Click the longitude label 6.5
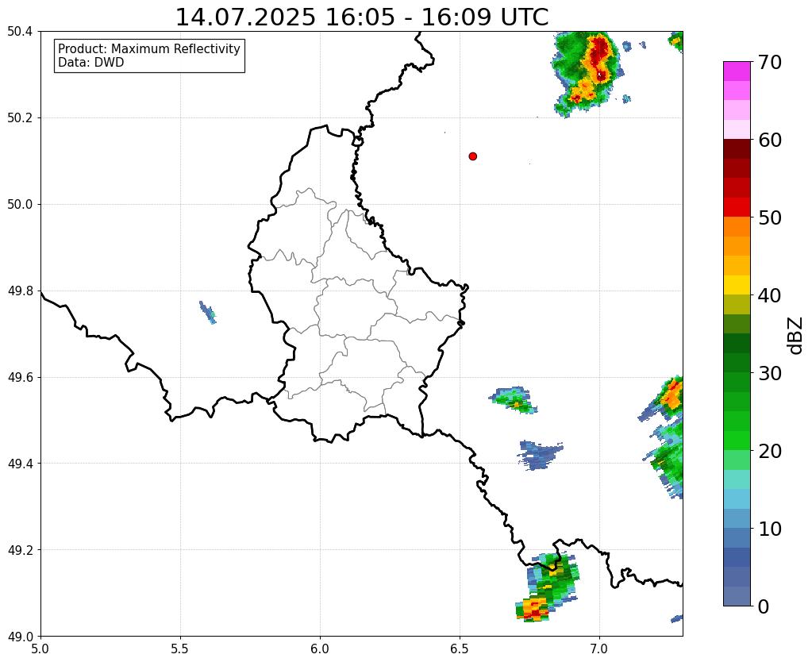 pos(460,649)
